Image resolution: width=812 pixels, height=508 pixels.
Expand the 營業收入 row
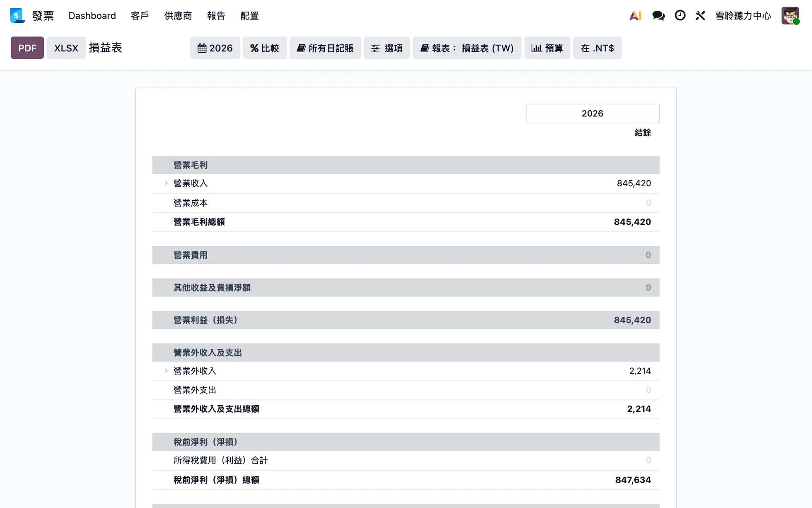click(x=166, y=183)
